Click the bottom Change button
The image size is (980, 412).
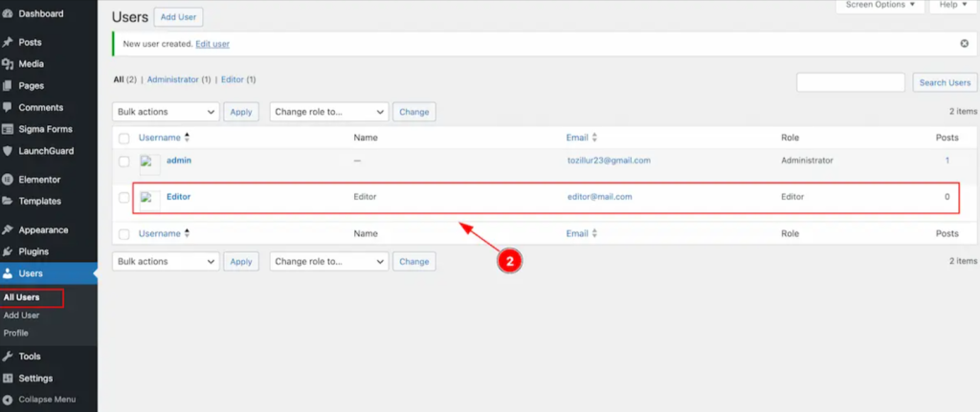click(x=413, y=262)
